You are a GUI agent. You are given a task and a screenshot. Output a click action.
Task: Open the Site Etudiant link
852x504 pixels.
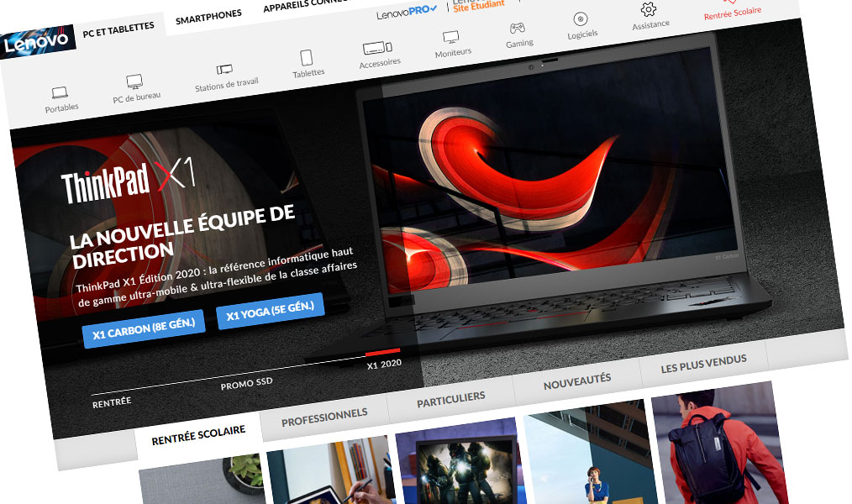click(x=479, y=5)
